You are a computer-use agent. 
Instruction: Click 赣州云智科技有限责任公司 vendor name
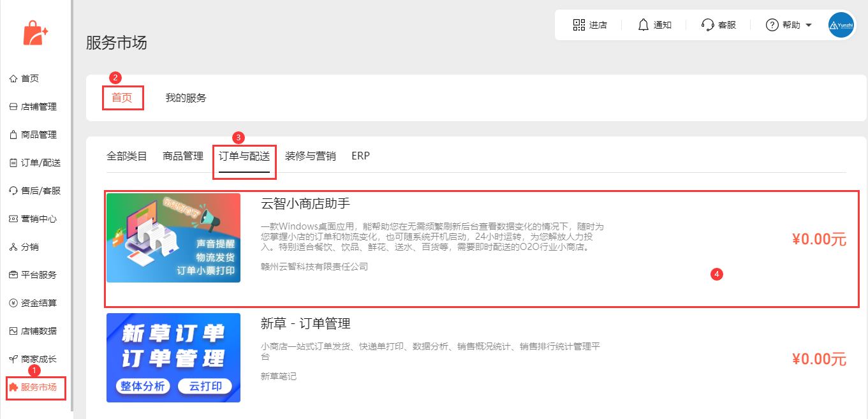point(314,267)
